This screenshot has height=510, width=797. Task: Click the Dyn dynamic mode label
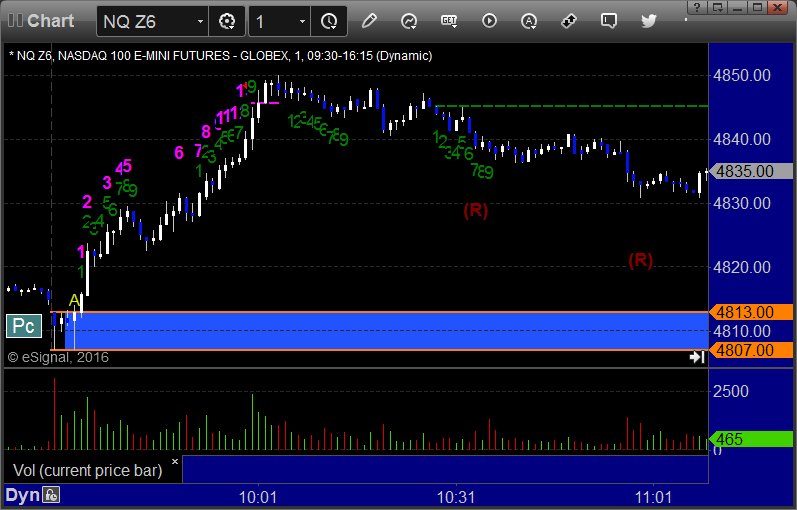point(22,495)
